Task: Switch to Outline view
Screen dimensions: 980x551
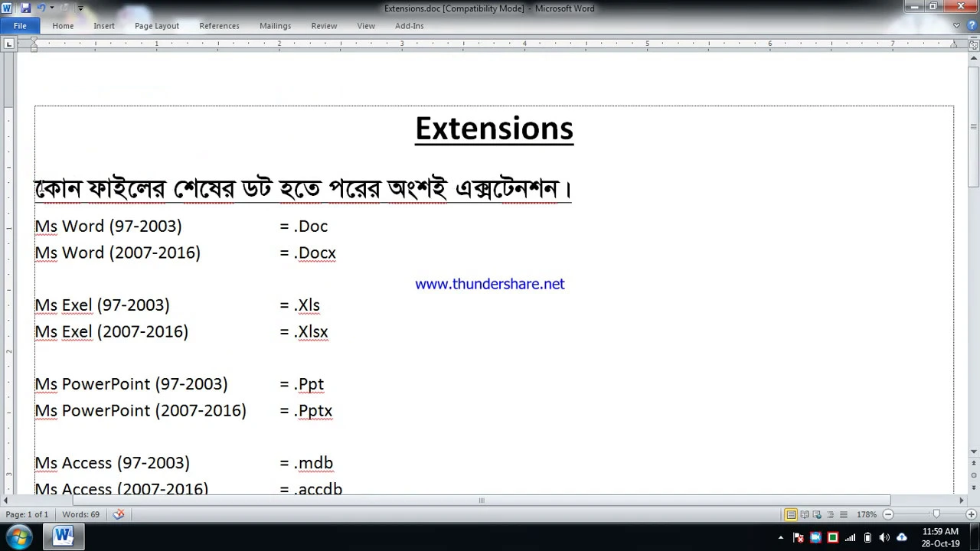Action: pyautogui.click(x=830, y=514)
